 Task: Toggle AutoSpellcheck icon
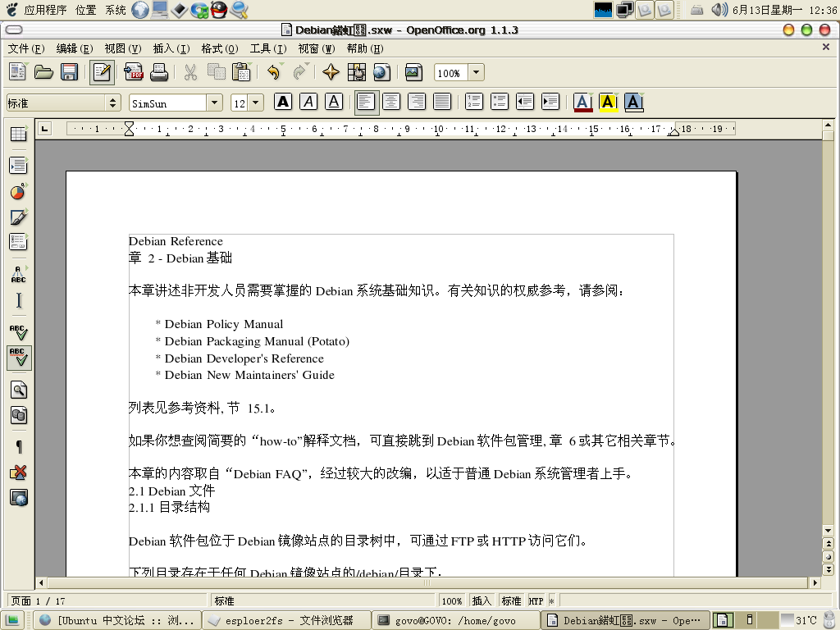pyautogui.click(x=20, y=358)
